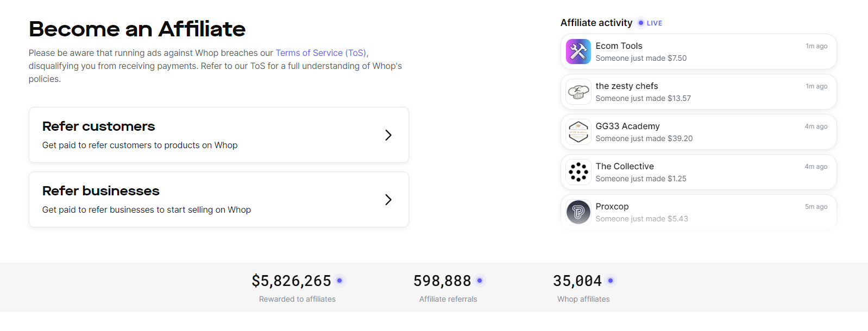Open the Ecom Tools activity title
This screenshot has width=868, height=331.
(619, 46)
